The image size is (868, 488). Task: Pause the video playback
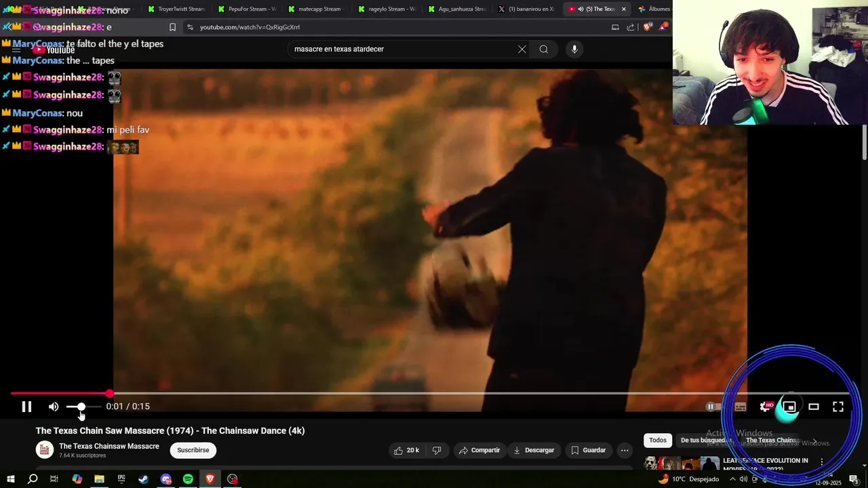(x=26, y=407)
